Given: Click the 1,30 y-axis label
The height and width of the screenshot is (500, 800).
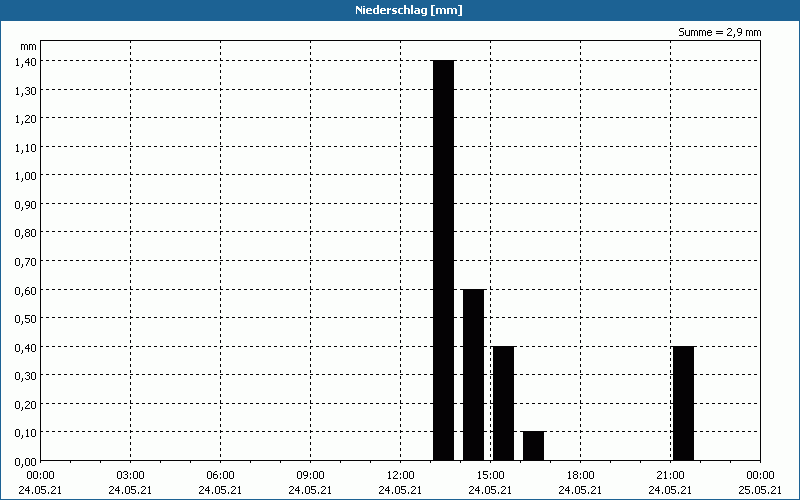Looking at the screenshot, I should (26, 90).
